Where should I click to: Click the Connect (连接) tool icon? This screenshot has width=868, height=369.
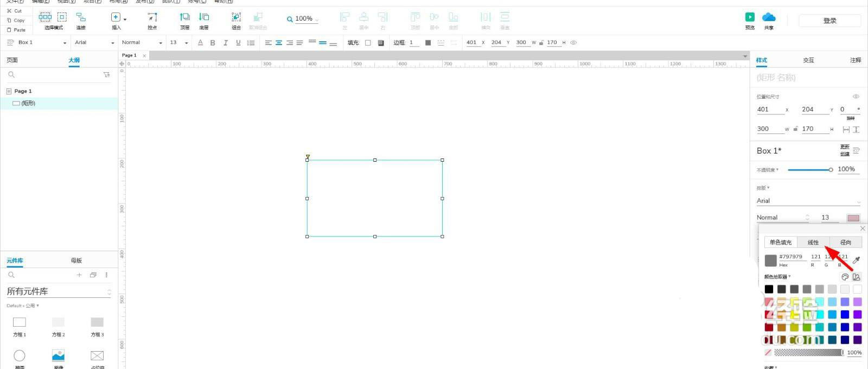[81, 18]
